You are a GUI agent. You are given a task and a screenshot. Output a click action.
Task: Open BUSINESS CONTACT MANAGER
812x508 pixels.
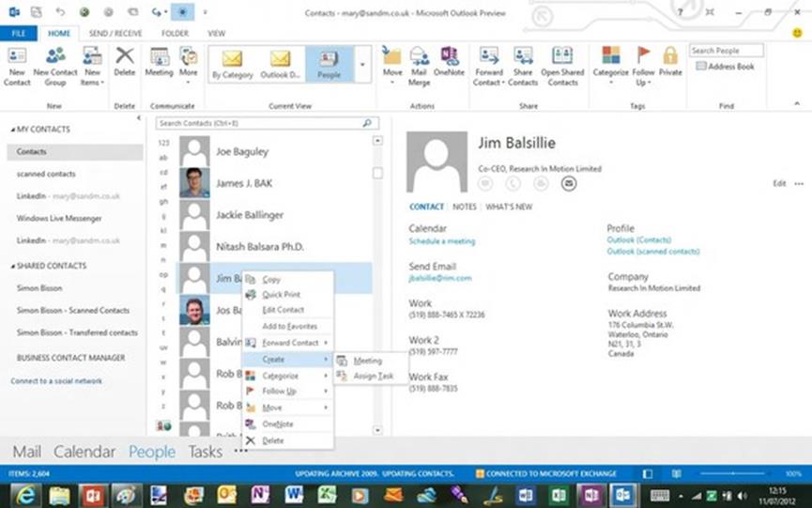click(x=71, y=358)
